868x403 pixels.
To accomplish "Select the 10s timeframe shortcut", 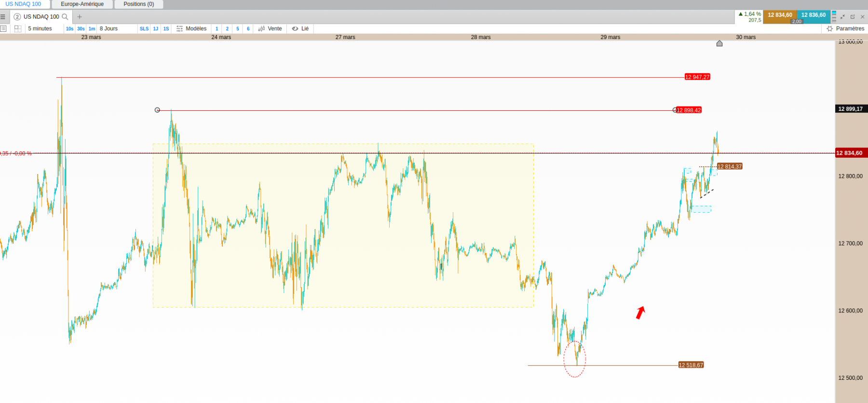I will pyautogui.click(x=70, y=29).
